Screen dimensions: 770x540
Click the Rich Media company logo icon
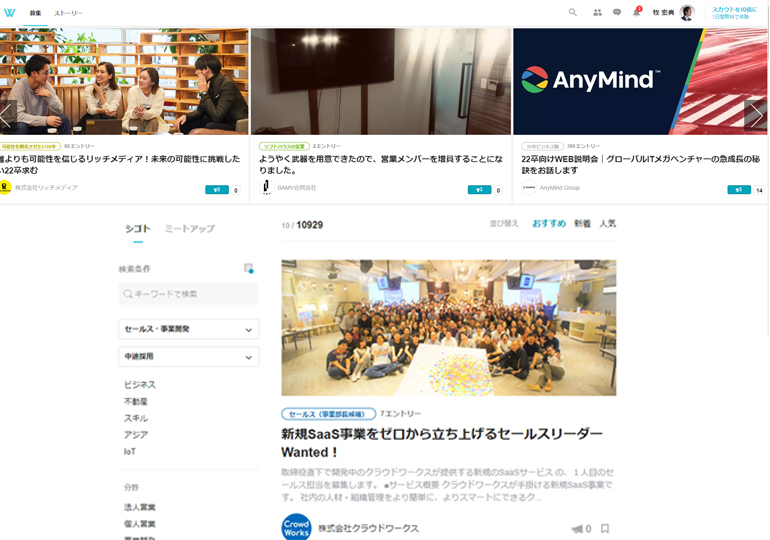point(5,188)
